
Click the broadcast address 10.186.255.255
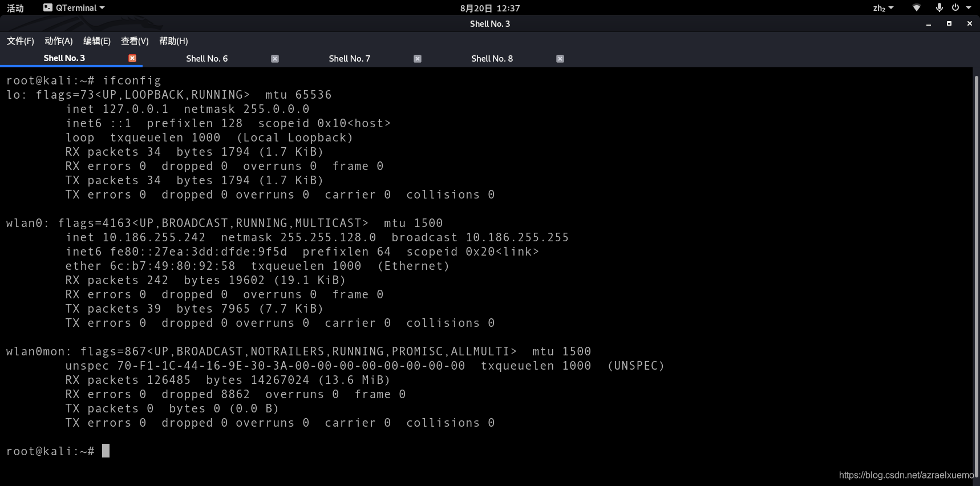click(517, 237)
